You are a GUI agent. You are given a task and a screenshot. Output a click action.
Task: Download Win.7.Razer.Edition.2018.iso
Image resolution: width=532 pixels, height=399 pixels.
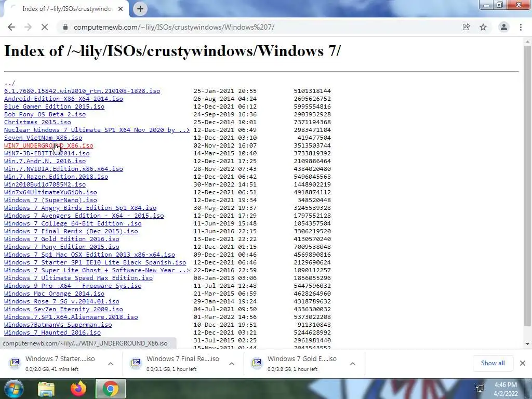(56, 177)
